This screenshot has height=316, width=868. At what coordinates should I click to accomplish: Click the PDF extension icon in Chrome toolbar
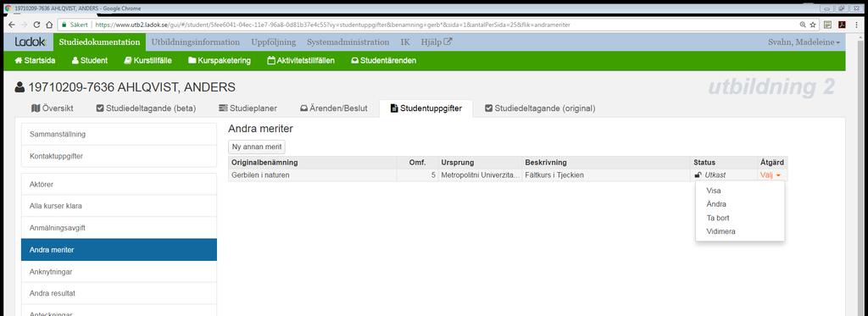coord(842,25)
